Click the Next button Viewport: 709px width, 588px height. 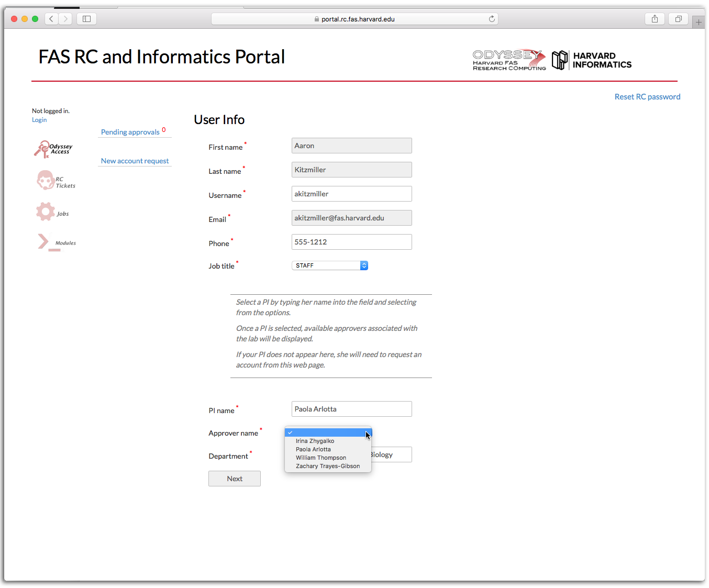pyautogui.click(x=235, y=479)
